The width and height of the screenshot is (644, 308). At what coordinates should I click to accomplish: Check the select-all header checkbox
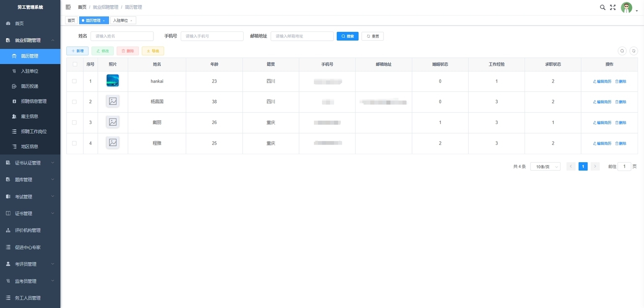point(75,64)
